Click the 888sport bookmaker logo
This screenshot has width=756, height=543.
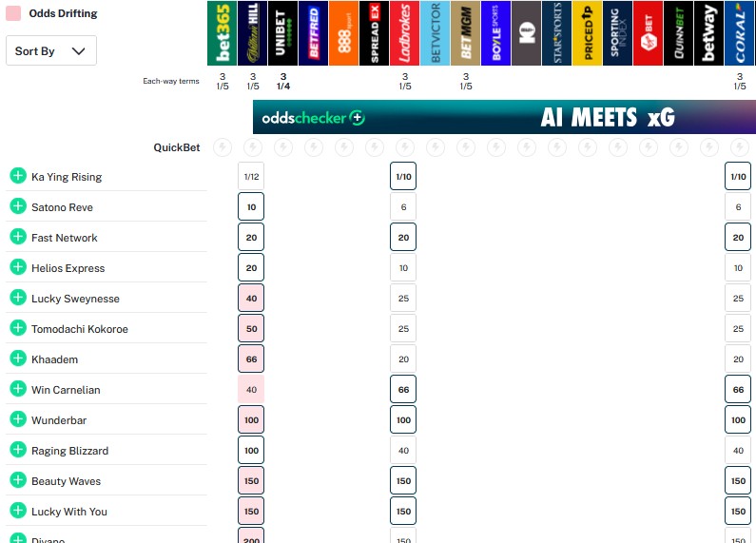tap(343, 33)
